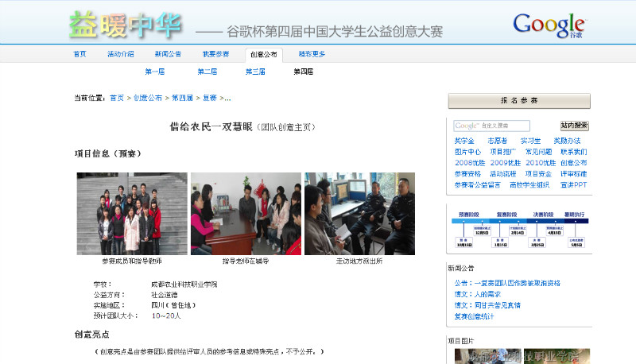Open the 博文：同甘共苦见真情 link
Screen dimensions: 636x364
487,305
